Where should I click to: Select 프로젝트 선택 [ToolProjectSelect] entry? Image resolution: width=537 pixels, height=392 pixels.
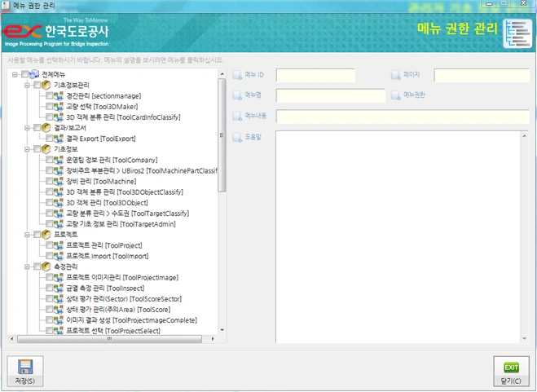[x=113, y=331]
